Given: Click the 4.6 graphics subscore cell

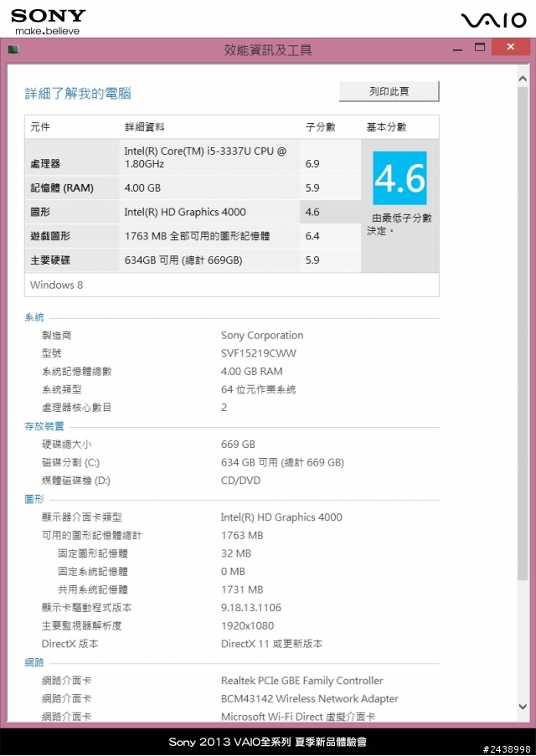Looking at the screenshot, I should (330, 212).
